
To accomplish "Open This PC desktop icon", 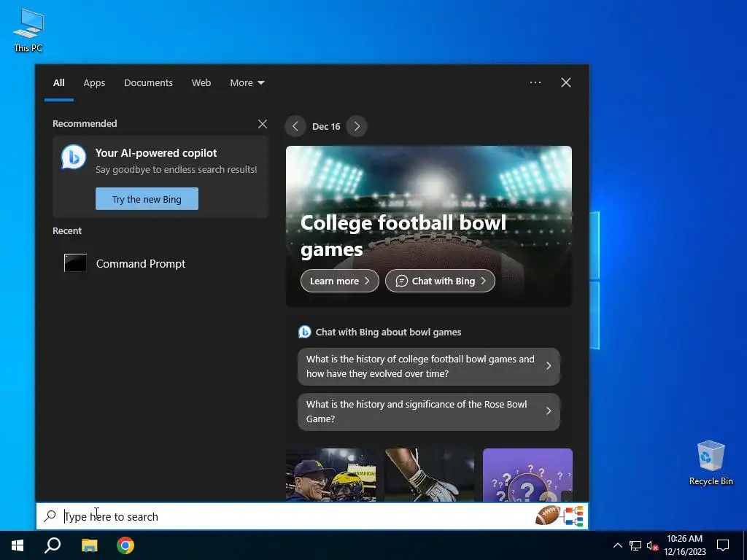I will [28, 30].
